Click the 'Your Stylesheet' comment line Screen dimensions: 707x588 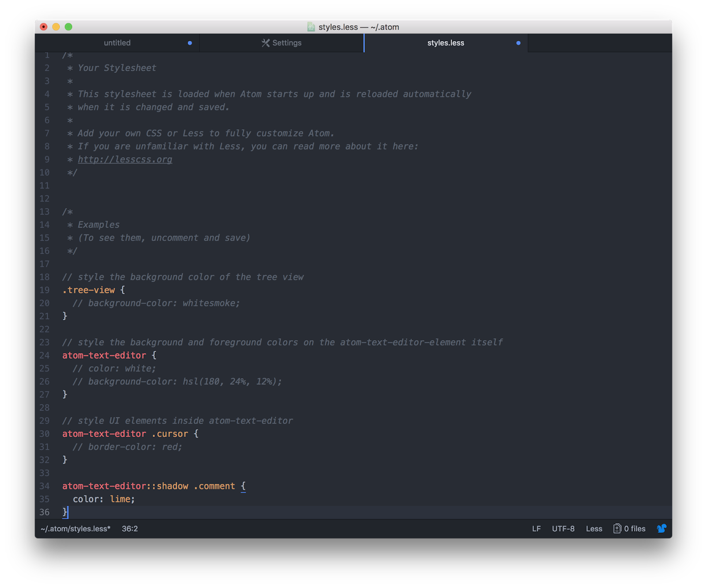point(117,68)
